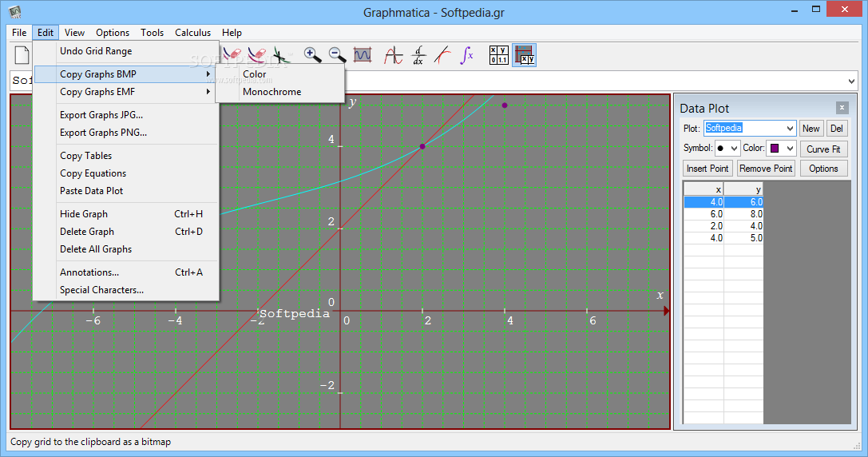868x457 pixels.
Task: Select the y cell 8.0
Action: 743,214
